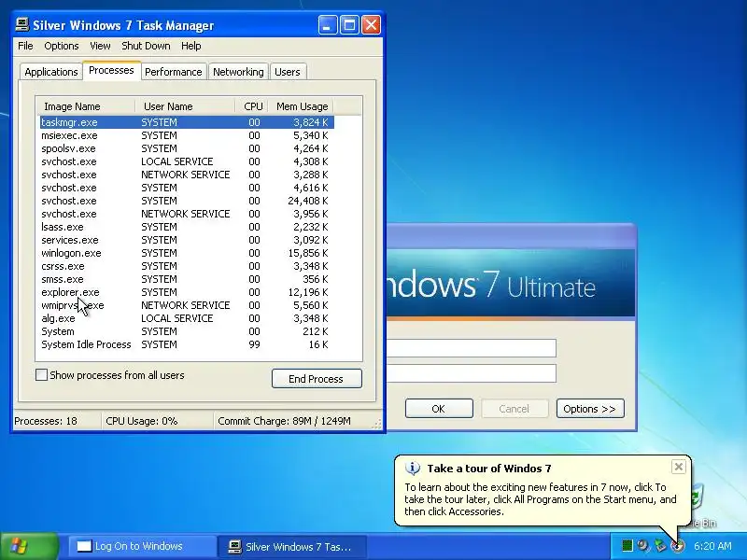Screen dimensions: 747x560
Task: Open the Start menu
Action: pos(29,546)
